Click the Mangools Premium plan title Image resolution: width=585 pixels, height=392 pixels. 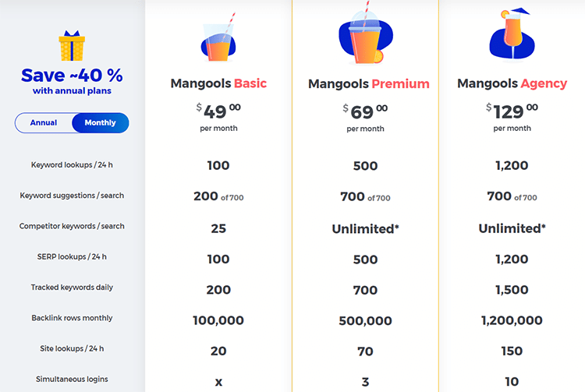(x=369, y=84)
